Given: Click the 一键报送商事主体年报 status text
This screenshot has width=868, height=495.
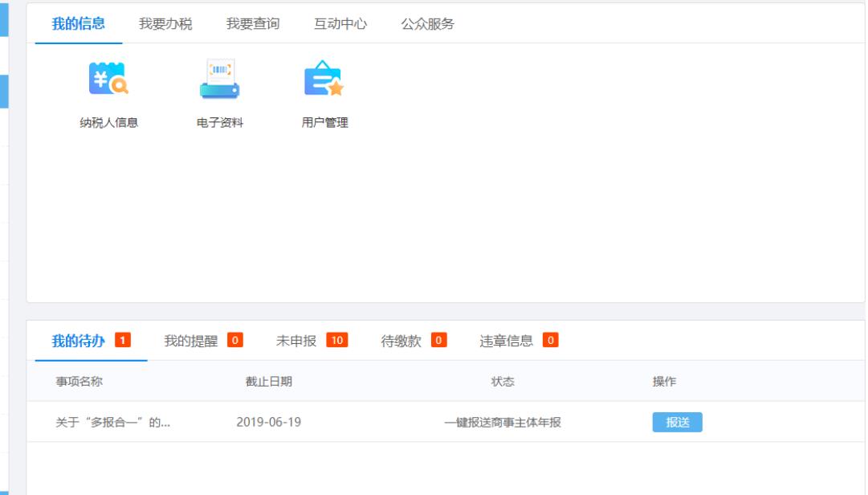Looking at the screenshot, I should [x=503, y=422].
